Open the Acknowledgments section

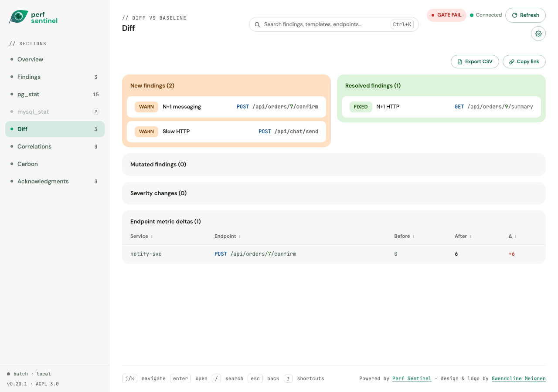(x=55, y=181)
